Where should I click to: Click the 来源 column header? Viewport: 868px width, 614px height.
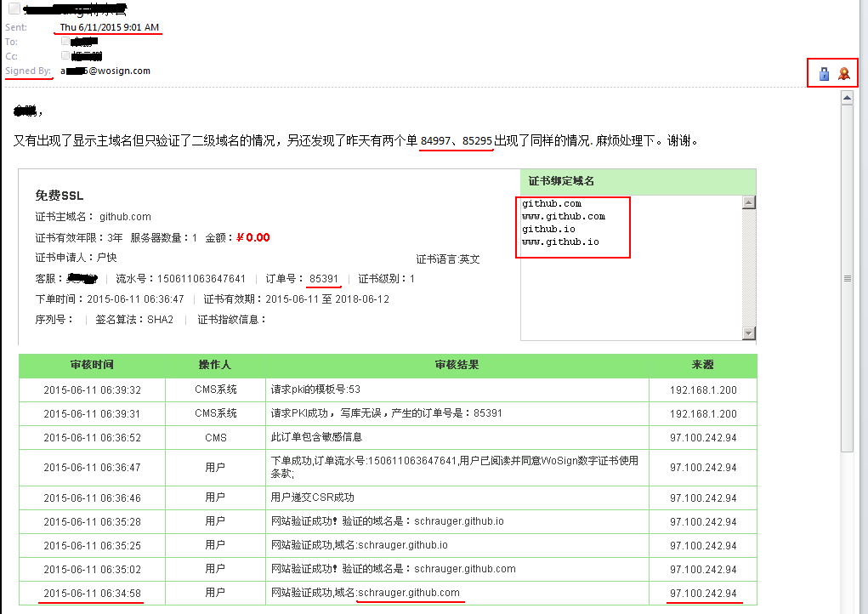coord(703,365)
